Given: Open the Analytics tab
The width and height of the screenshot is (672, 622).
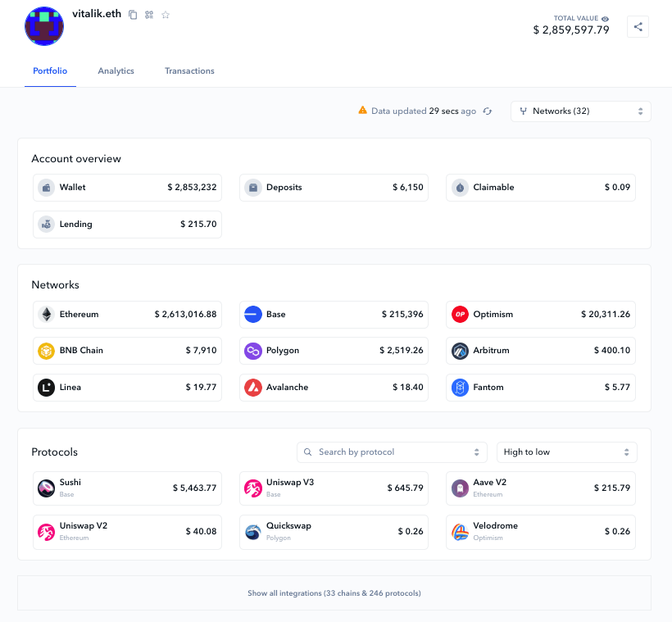Looking at the screenshot, I should point(116,71).
